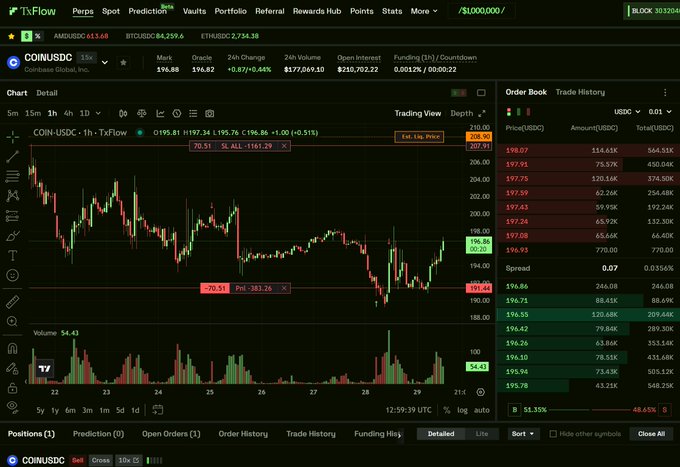The width and height of the screenshot is (680, 467).
Task: Close the Pnl -383.26 position line
Action: [284, 288]
